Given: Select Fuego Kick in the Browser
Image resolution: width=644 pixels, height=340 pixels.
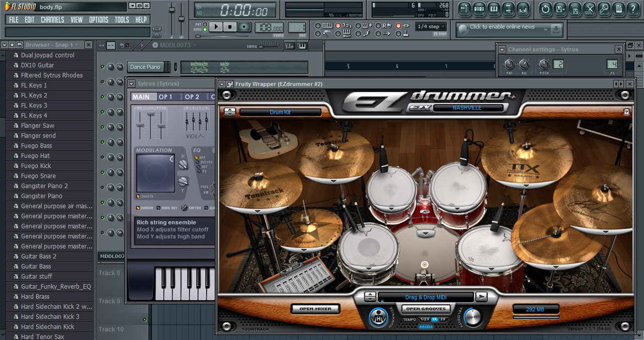Looking at the screenshot, I should tap(36, 165).
